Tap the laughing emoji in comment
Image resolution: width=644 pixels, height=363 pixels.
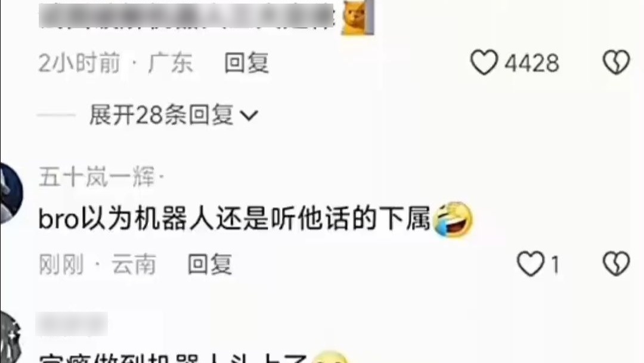453,220
